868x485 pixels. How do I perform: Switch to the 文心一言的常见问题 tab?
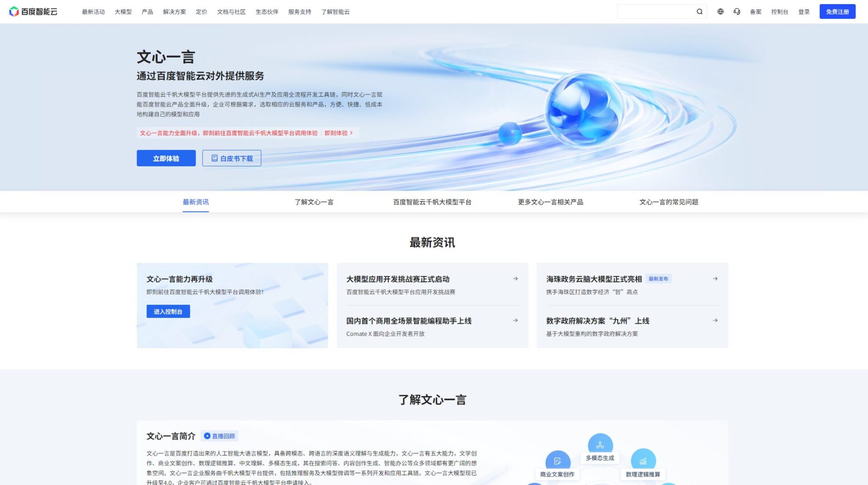click(x=669, y=202)
